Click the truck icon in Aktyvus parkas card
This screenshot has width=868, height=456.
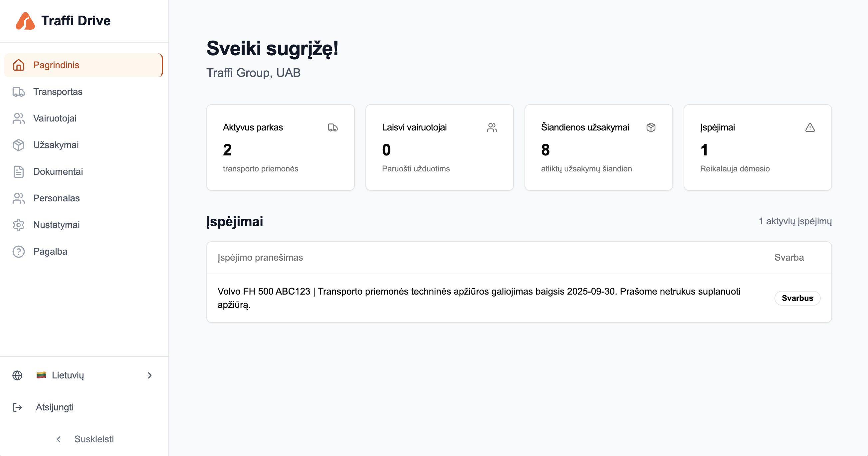[332, 127]
